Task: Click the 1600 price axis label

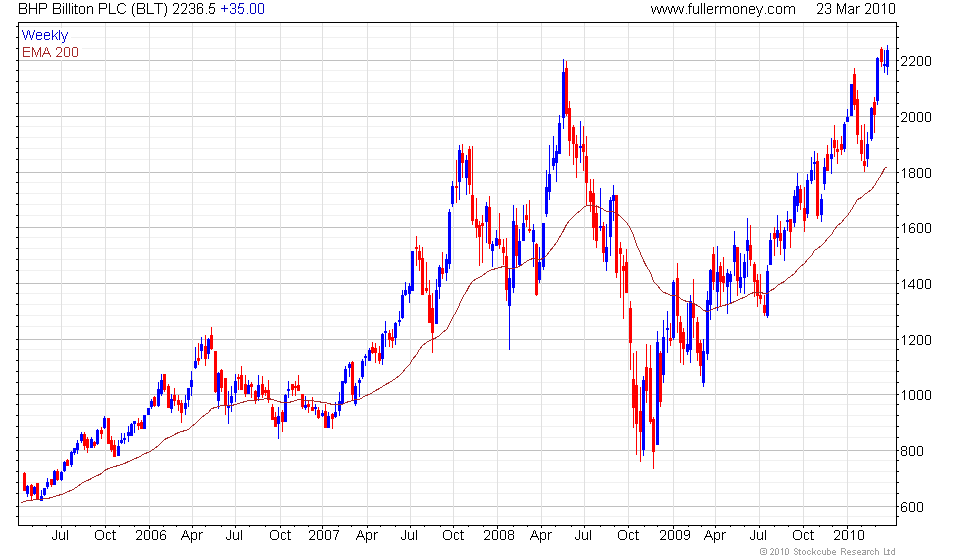Action: tap(916, 228)
